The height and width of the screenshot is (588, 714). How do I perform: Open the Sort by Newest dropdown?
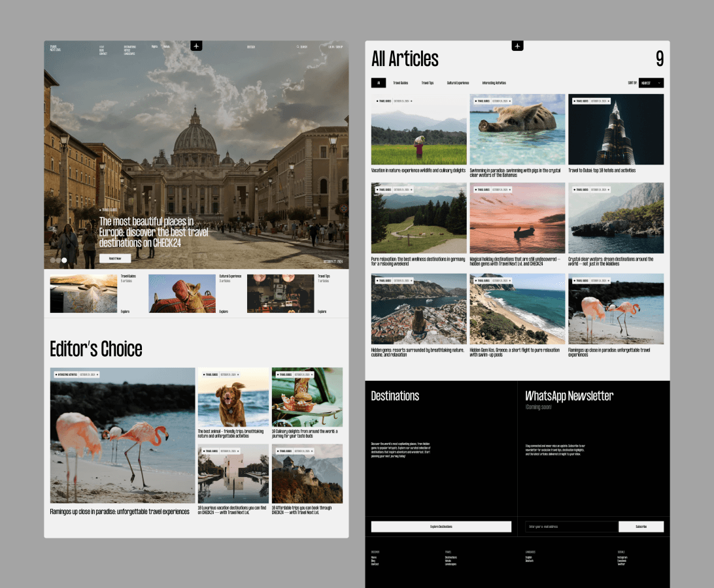pos(651,83)
